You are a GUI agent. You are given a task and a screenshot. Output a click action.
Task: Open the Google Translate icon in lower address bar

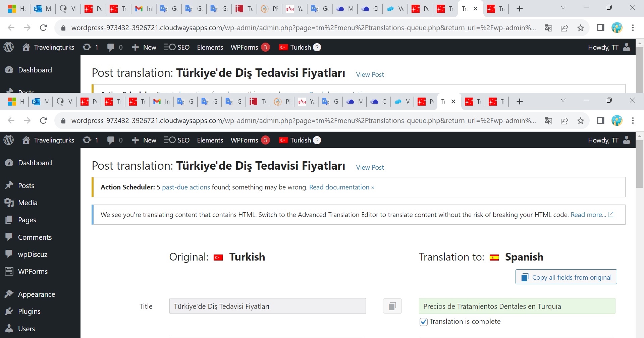point(548,121)
